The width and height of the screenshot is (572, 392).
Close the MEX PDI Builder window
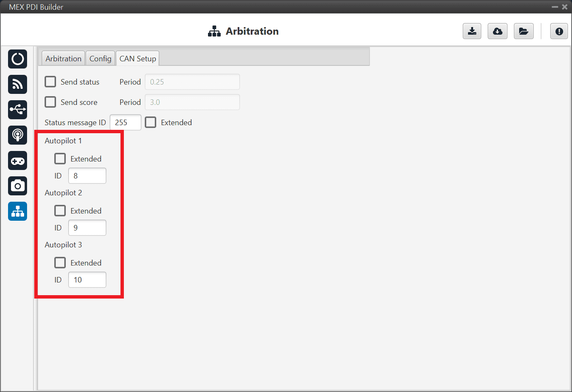click(x=564, y=7)
